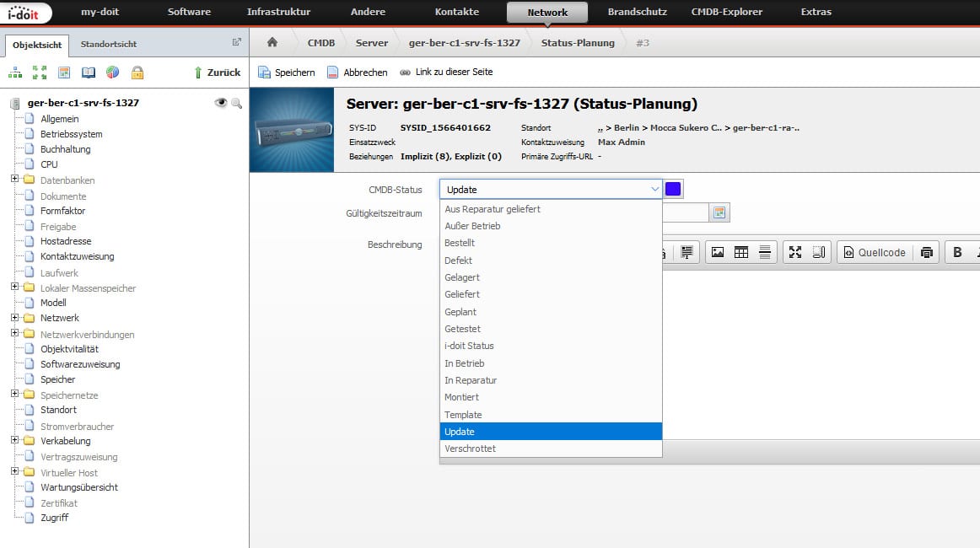
Task: Open the logbook book icon
Action: click(88, 73)
